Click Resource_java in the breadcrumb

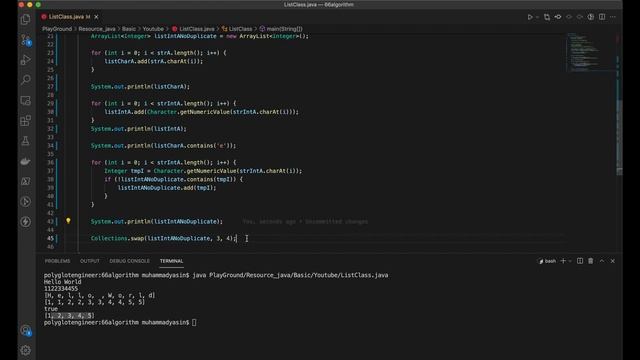pos(97,29)
